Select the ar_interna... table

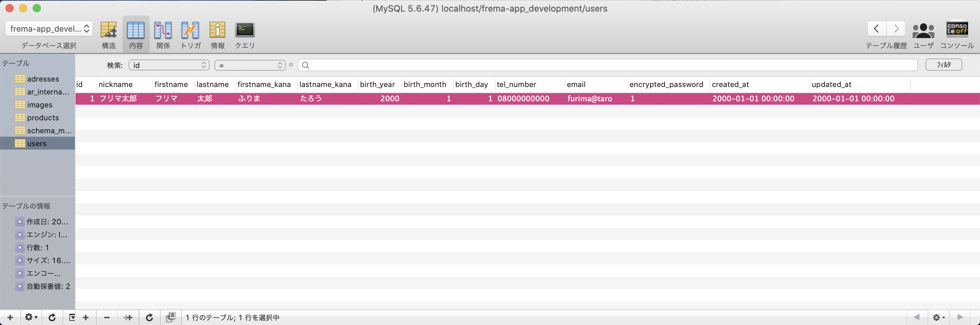[37, 91]
